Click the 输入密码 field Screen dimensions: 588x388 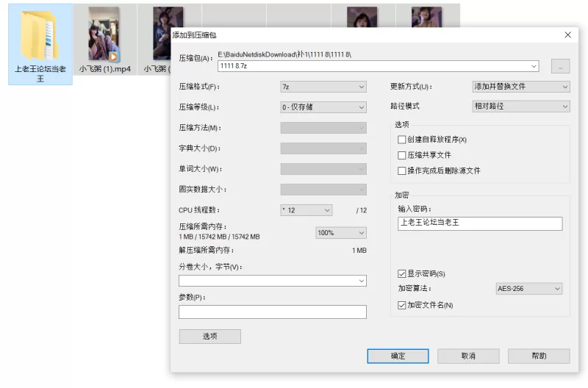click(480, 223)
